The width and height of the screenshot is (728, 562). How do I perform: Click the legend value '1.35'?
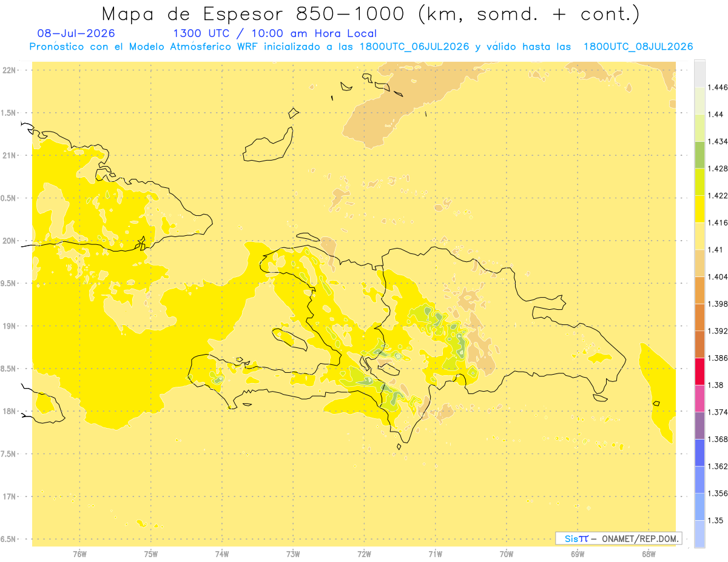(715, 520)
